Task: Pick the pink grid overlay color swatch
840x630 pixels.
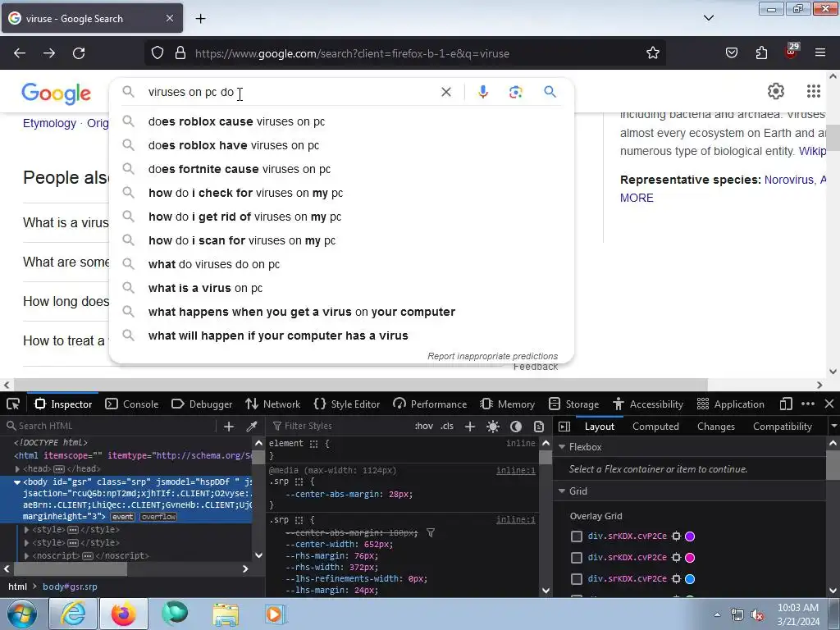Action: pos(690,558)
